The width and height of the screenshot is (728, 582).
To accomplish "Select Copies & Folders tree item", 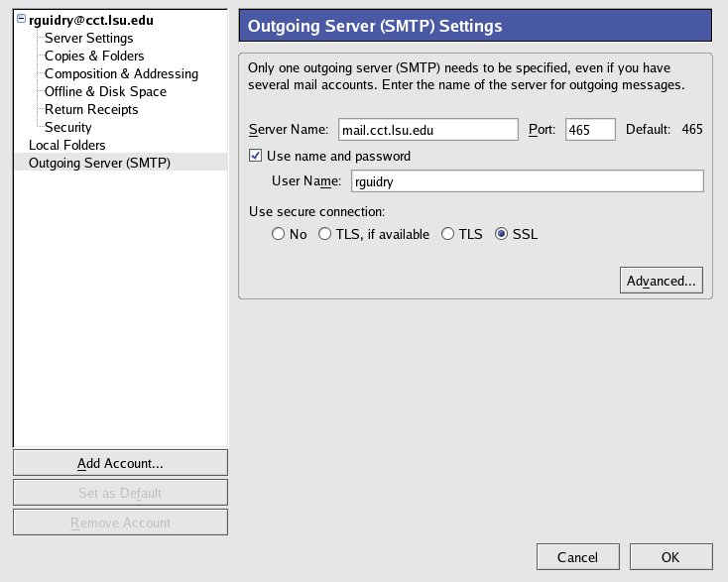I will (x=94, y=56).
